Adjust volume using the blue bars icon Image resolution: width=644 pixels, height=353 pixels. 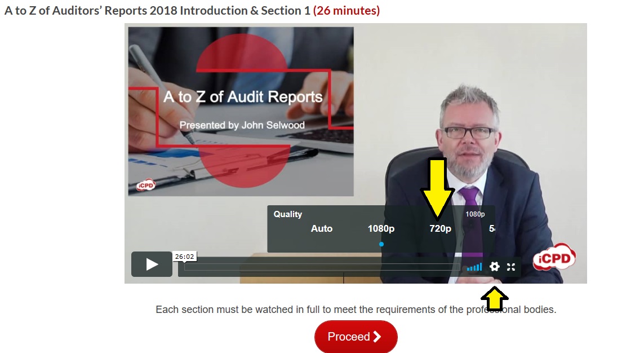tap(474, 267)
